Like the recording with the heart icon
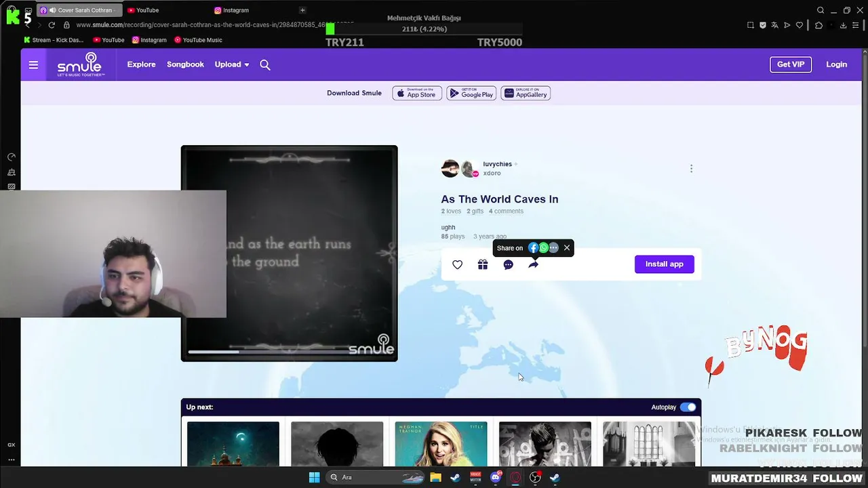 pos(458,264)
